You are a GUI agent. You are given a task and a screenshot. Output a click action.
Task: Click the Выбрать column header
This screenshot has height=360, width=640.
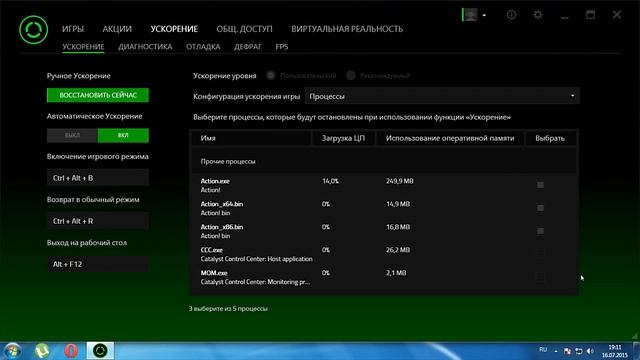click(x=550, y=138)
